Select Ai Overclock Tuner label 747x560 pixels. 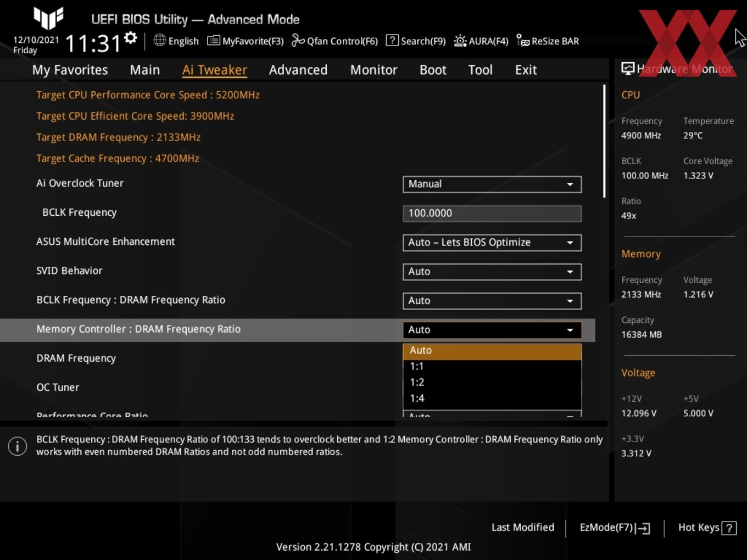[80, 183]
